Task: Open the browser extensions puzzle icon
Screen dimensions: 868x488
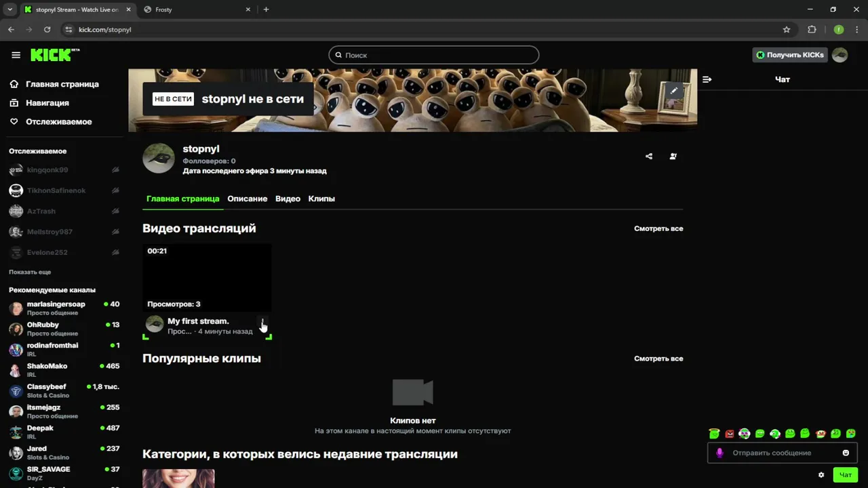Action: [812, 29]
